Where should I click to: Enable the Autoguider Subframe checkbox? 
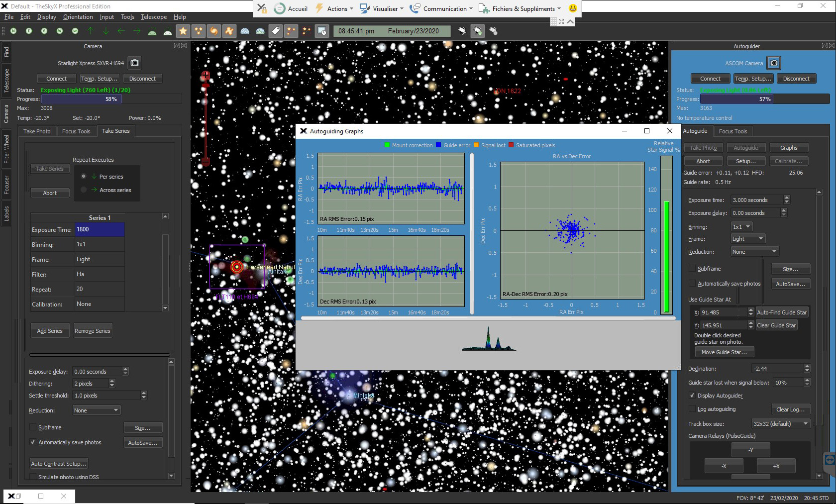pos(692,268)
